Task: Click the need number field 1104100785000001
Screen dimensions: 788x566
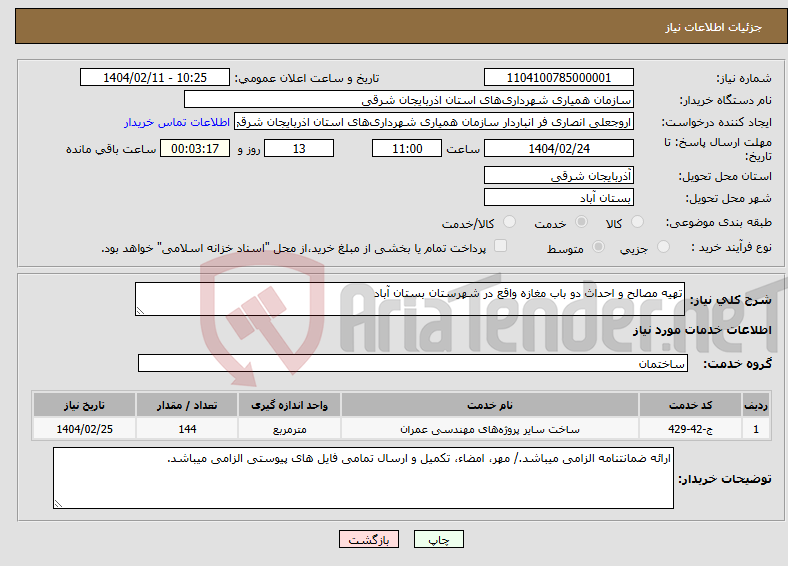Action: coord(558,77)
